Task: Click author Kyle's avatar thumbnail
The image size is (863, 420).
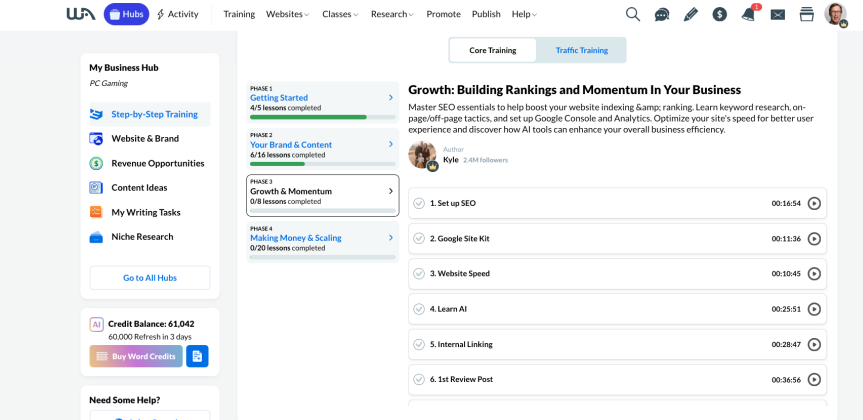Action: pos(422,155)
